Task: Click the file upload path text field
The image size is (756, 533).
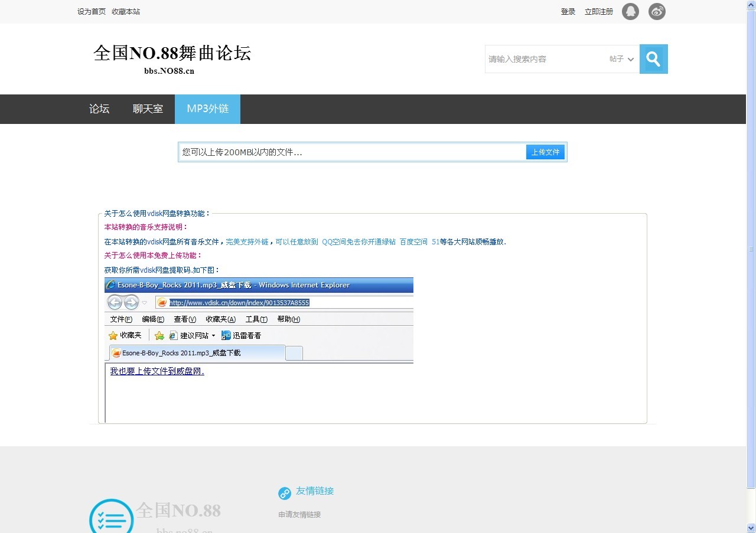Action: (x=352, y=152)
